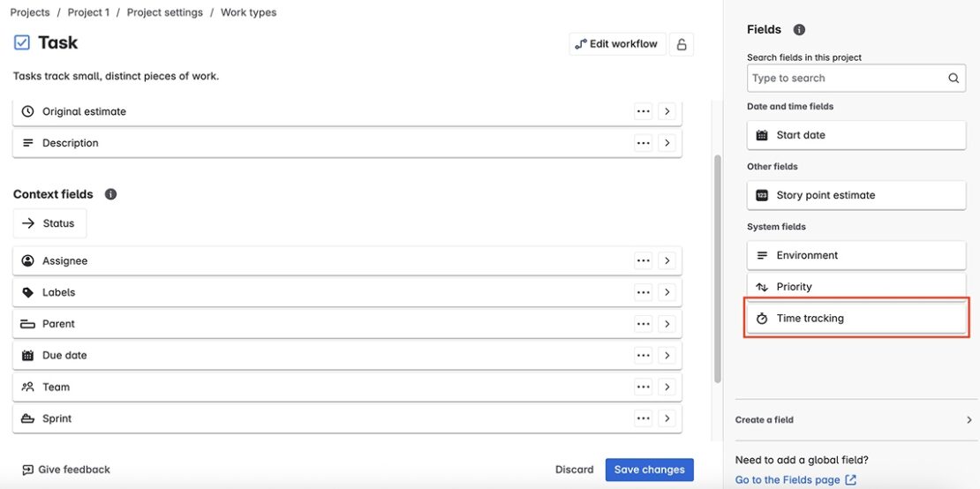Open more options for Labels
This screenshot has width=980, height=489.
(x=643, y=292)
